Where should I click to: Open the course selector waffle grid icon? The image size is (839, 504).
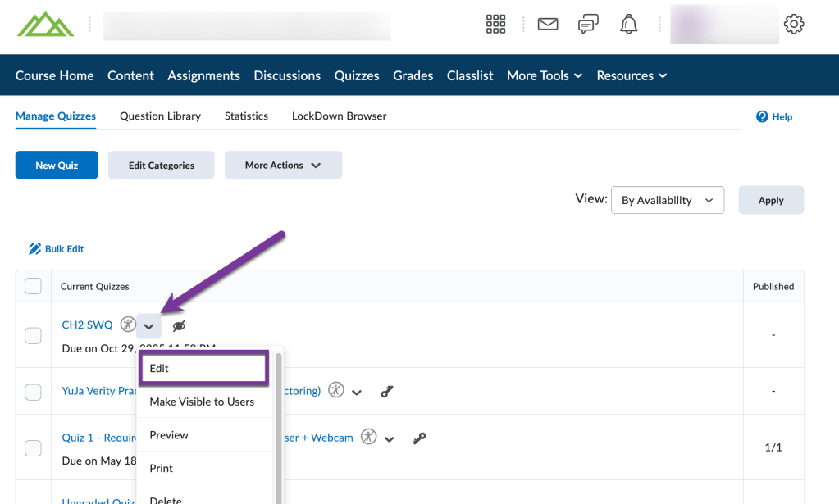tap(495, 25)
